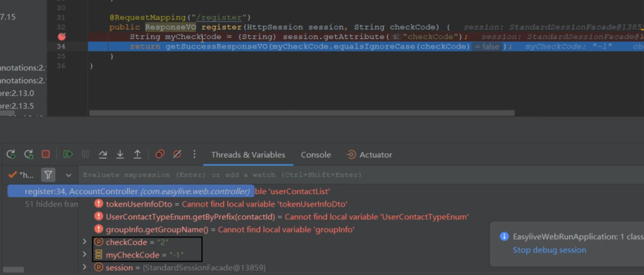The image size is (644, 275).
Task: Step over the current line
Action: [x=103, y=154]
